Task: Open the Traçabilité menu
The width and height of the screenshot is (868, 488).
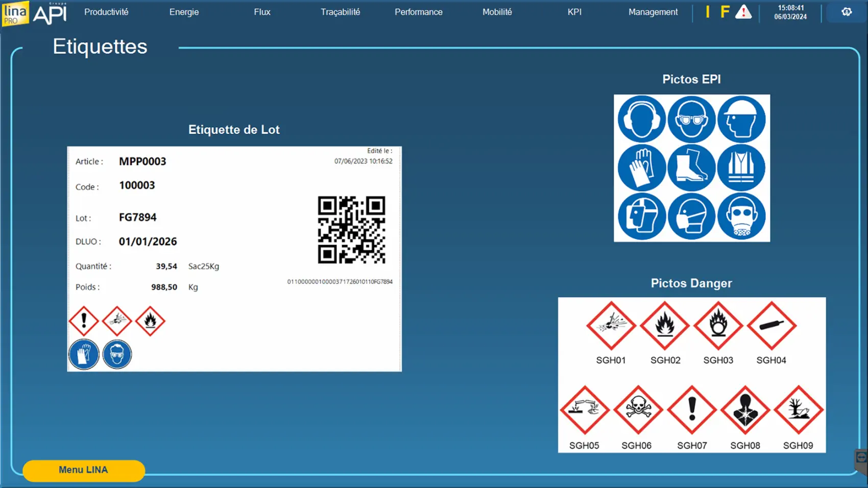Action: pos(340,12)
